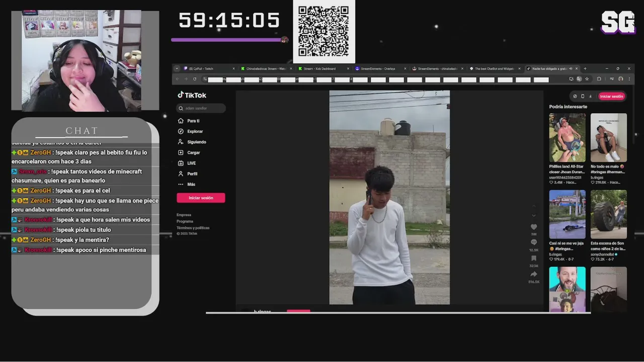644x362 pixels.
Task: Open the No todo es malo thumbnail
Action: (609, 137)
